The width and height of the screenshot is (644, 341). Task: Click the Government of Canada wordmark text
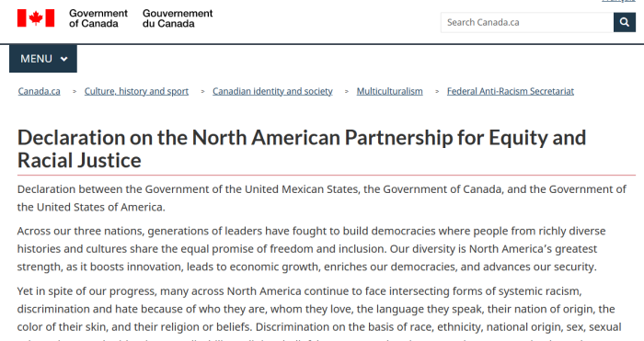tap(98, 18)
